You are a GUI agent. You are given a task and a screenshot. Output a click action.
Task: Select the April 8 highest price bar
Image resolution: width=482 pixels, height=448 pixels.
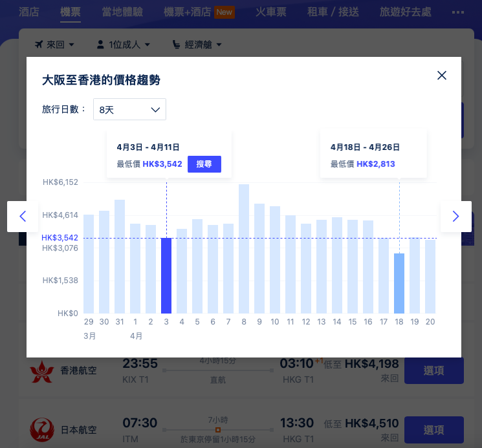click(244, 249)
